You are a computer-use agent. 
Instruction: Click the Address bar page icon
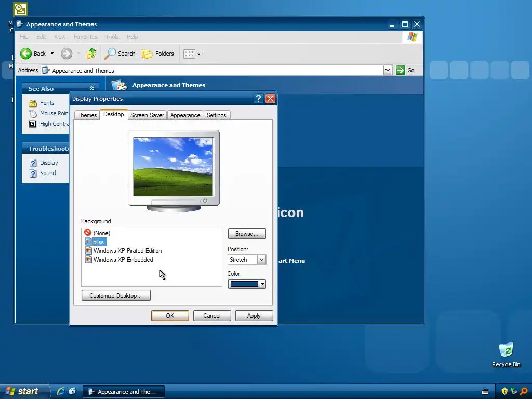[46, 71]
